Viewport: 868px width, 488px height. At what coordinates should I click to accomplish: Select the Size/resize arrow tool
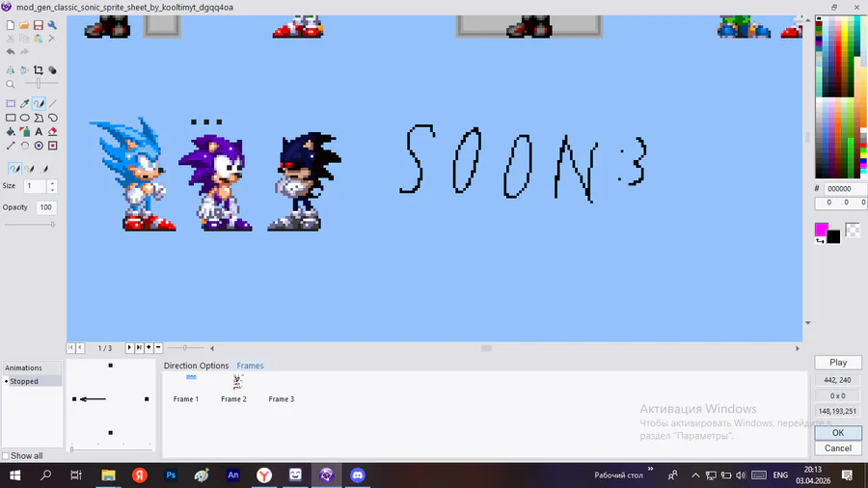coord(11,146)
